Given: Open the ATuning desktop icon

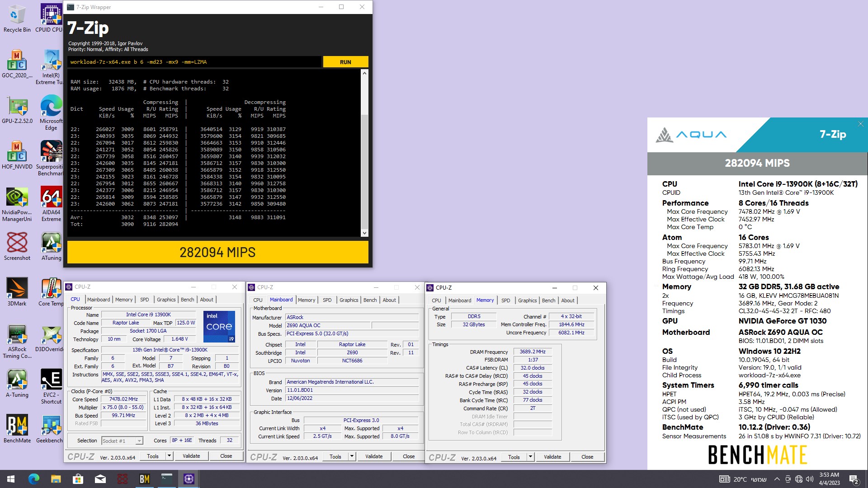Looking at the screenshot, I should [x=51, y=247].
